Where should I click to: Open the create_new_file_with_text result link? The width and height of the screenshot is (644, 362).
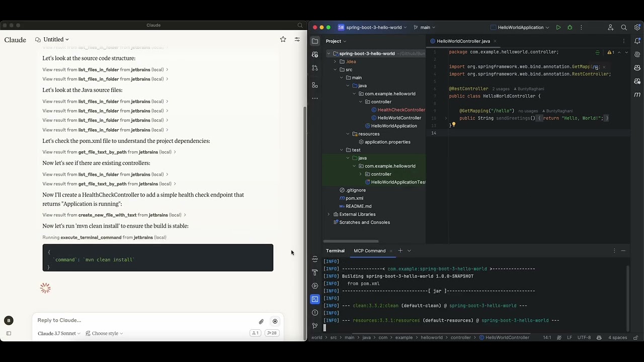coord(114,215)
